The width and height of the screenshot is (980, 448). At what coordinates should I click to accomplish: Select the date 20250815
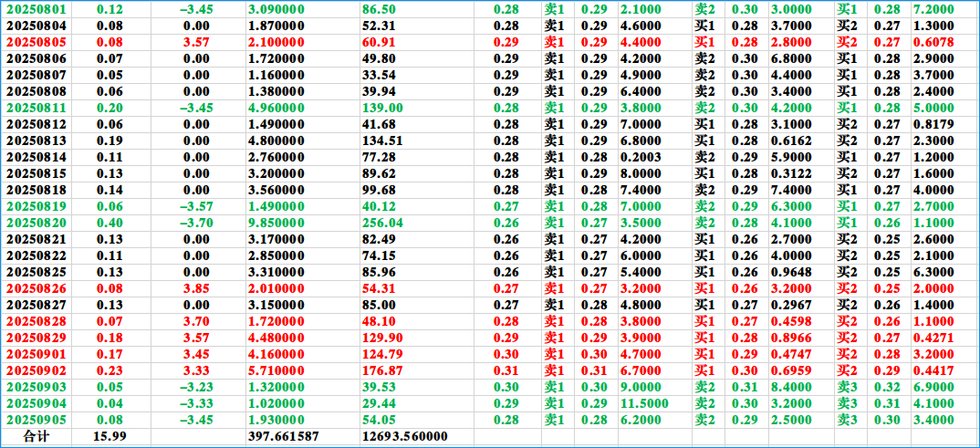point(36,173)
